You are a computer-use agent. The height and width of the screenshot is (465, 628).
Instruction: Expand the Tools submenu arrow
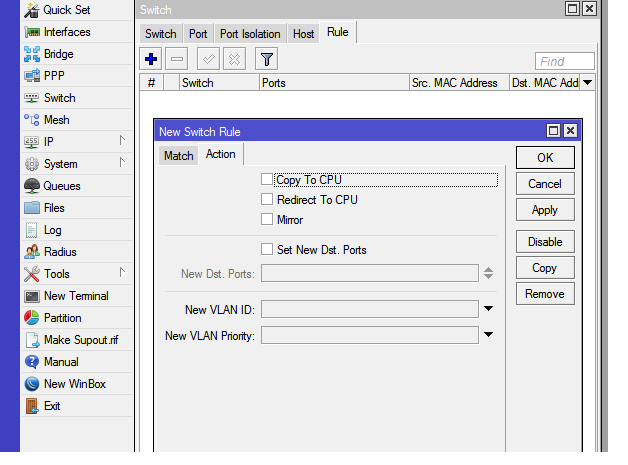pyautogui.click(x=122, y=272)
